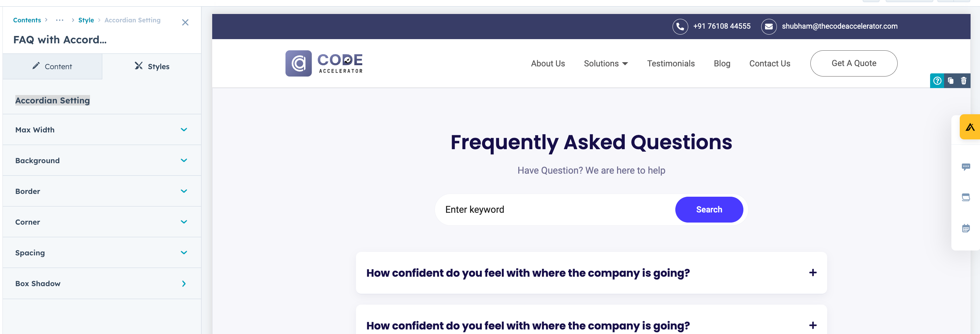Click the calendar icon in the right sidebar
This screenshot has height=334, width=980.
click(966, 228)
